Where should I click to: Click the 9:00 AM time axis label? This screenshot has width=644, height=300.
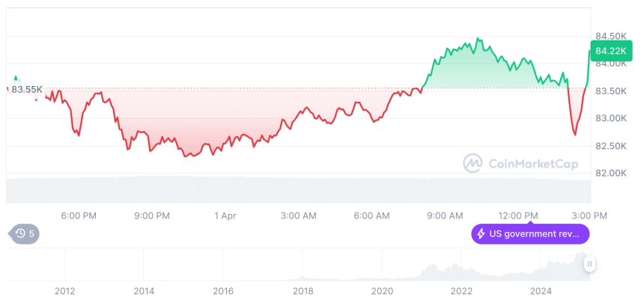[x=445, y=215]
